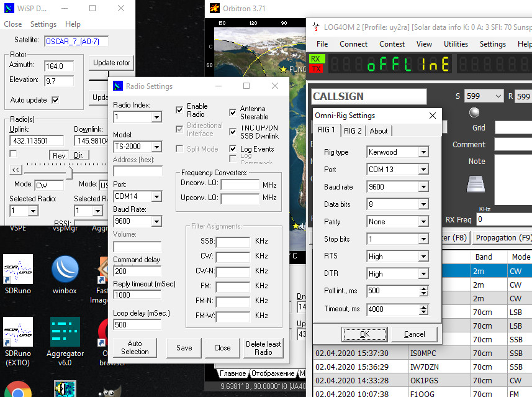Increase Poll int. with spinner up arrow
Viewport: 532px width, 397px height.
pos(423,289)
